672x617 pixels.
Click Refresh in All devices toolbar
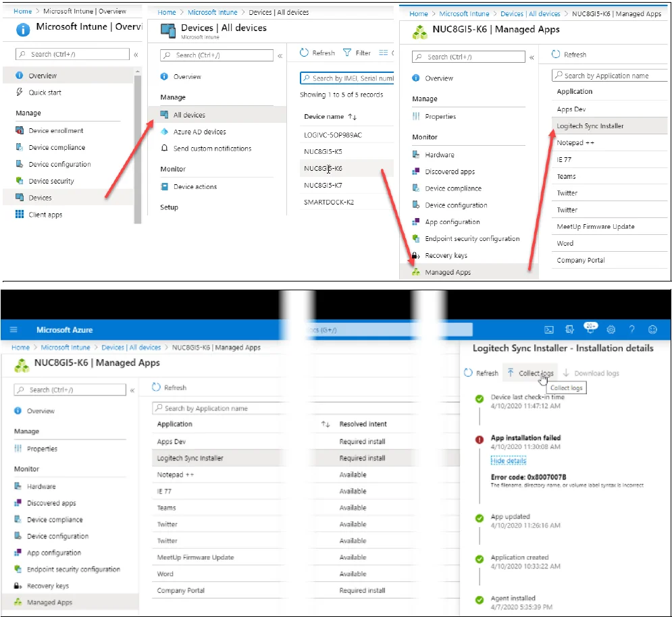pos(317,53)
